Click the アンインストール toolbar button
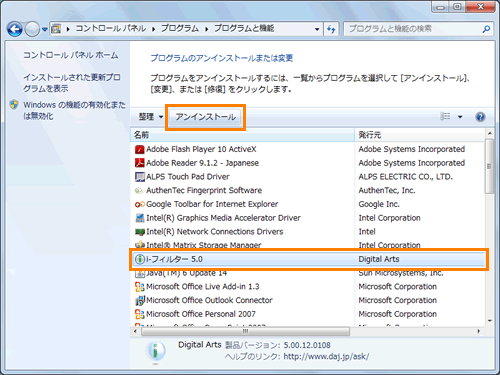 205,117
